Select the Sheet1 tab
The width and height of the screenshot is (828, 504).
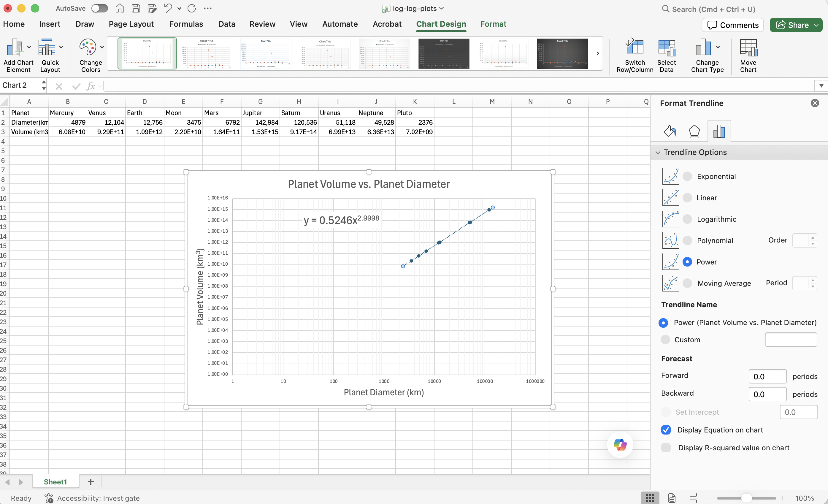click(55, 482)
